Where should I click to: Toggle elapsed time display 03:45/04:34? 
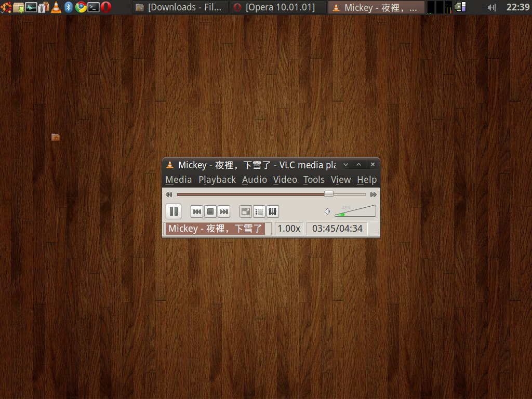pos(337,229)
